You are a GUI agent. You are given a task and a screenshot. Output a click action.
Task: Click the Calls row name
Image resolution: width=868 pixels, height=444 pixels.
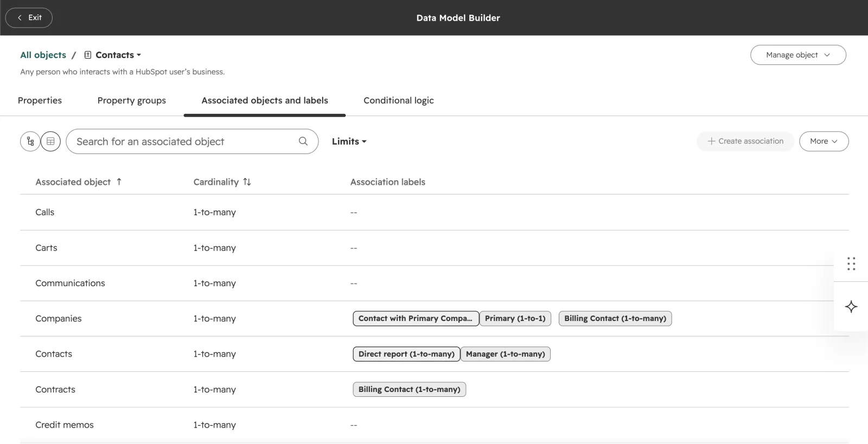coord(45,213)
